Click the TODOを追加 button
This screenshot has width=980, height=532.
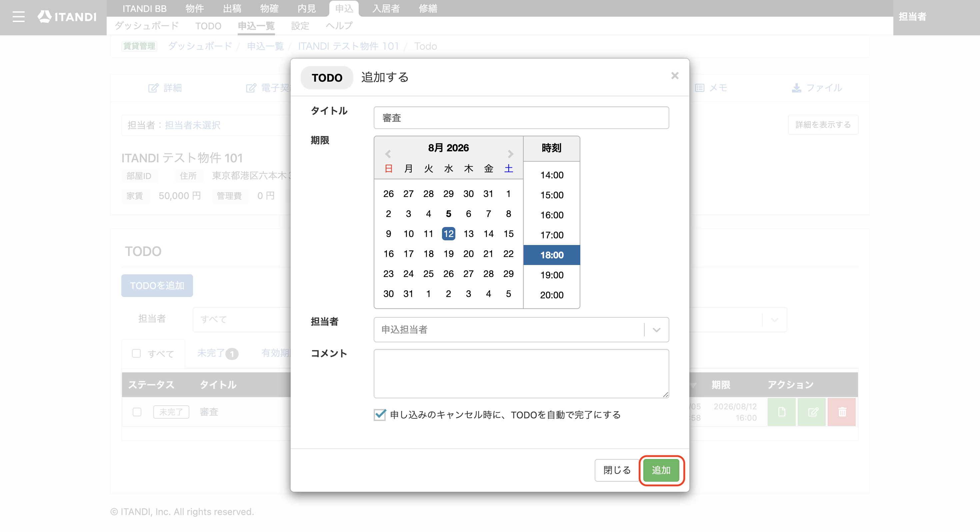coord(157,285)
